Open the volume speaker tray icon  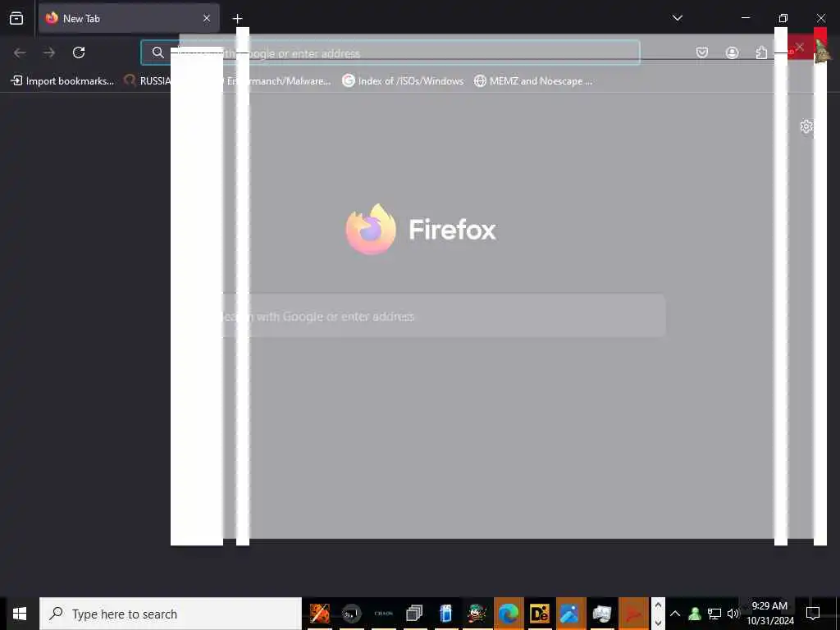(733, 614)
